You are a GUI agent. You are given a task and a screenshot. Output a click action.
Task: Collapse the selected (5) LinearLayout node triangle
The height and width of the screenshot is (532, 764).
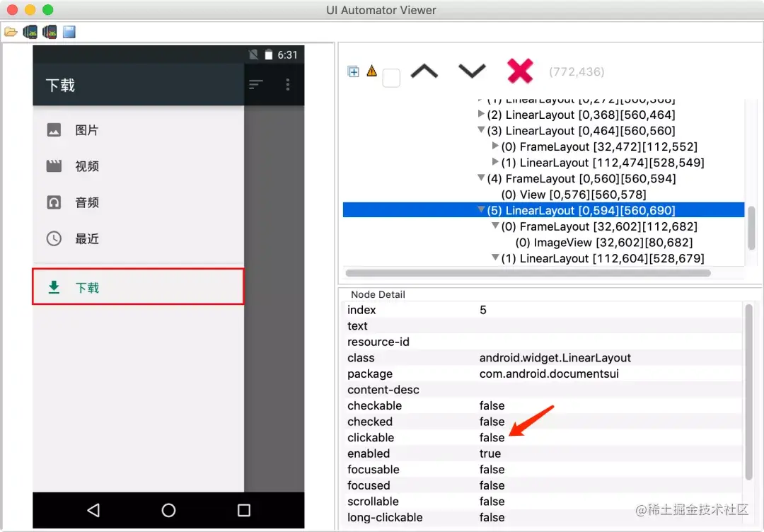click(481, 210)
